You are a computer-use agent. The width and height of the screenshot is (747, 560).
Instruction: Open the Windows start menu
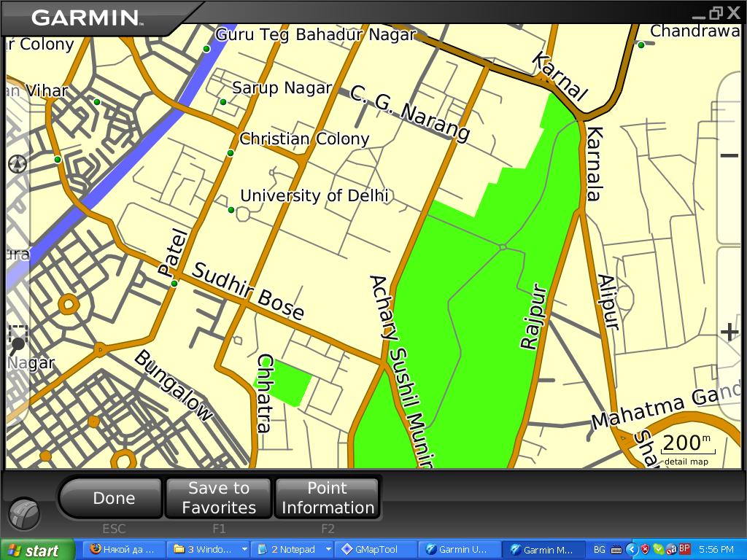[x=37, y=550]
